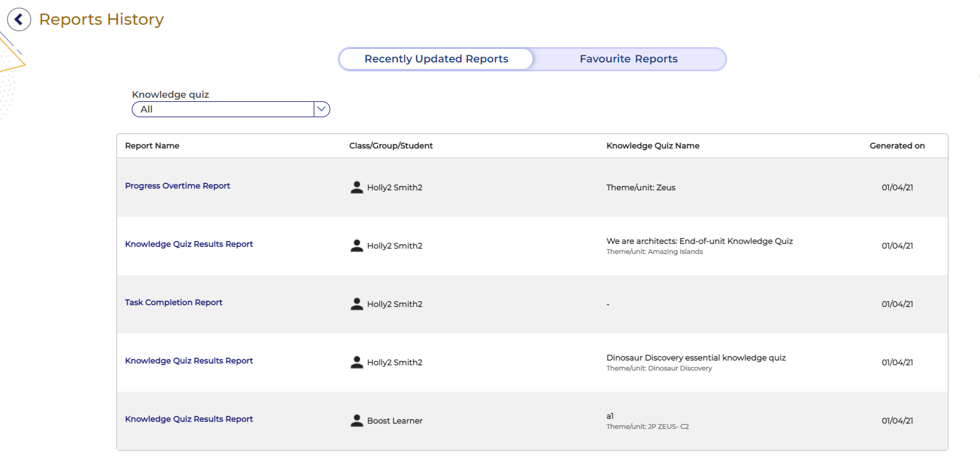
Task: Expand the Knowledge quiz dropdown arrow
Action: point(321,110)
